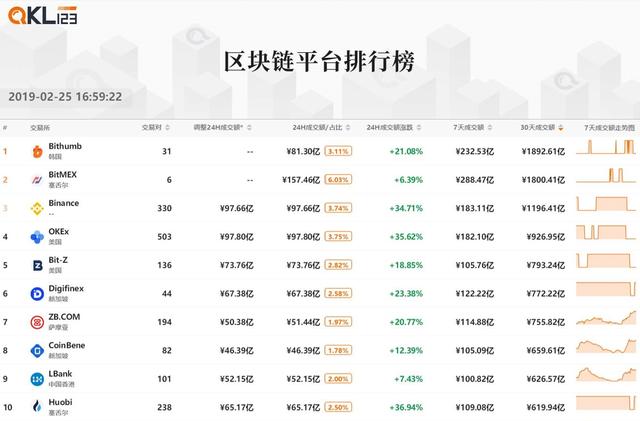The image size is (640, 421).
Task: Sort by 调整24H成交额 column arrows
Action: 249,127
